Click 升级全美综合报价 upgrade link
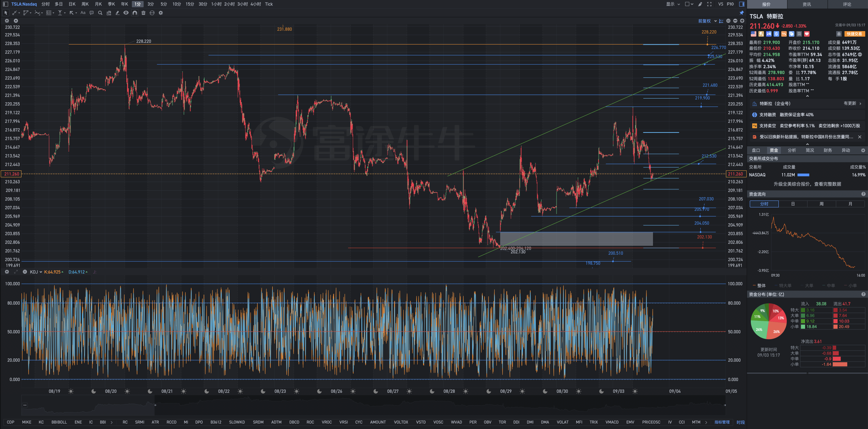 (807, 184)
